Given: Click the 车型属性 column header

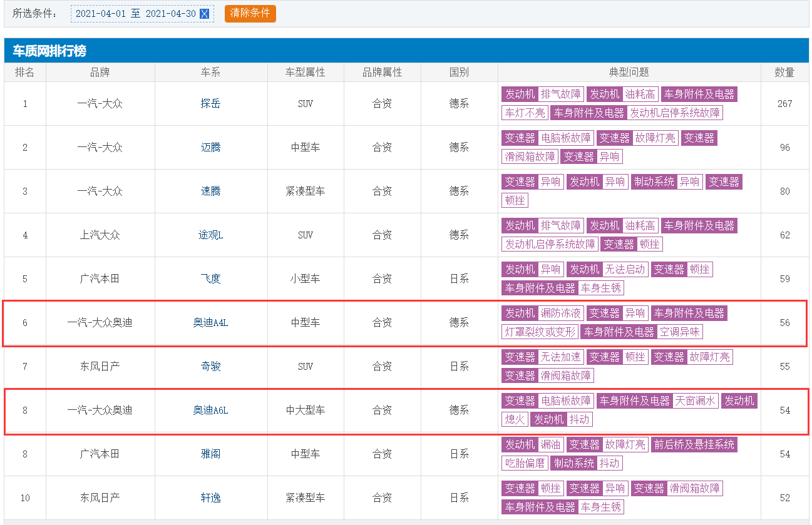Looking at the screenshot, I should tap(306, 73).
